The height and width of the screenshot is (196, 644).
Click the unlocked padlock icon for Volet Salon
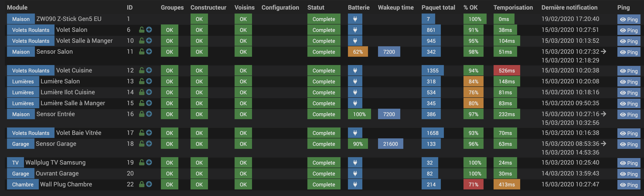pyautogui.click(x=141, y=30)
